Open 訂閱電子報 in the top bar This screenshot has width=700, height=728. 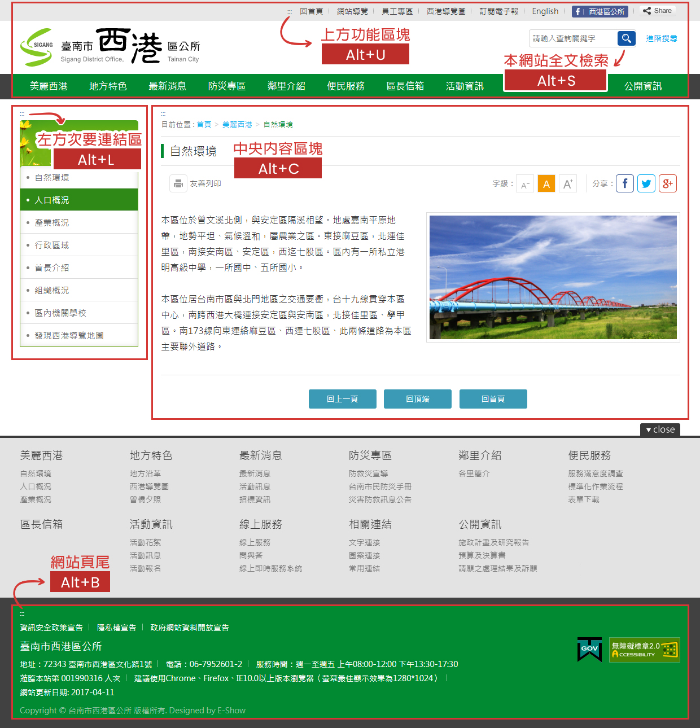click(x=499, y=11)
